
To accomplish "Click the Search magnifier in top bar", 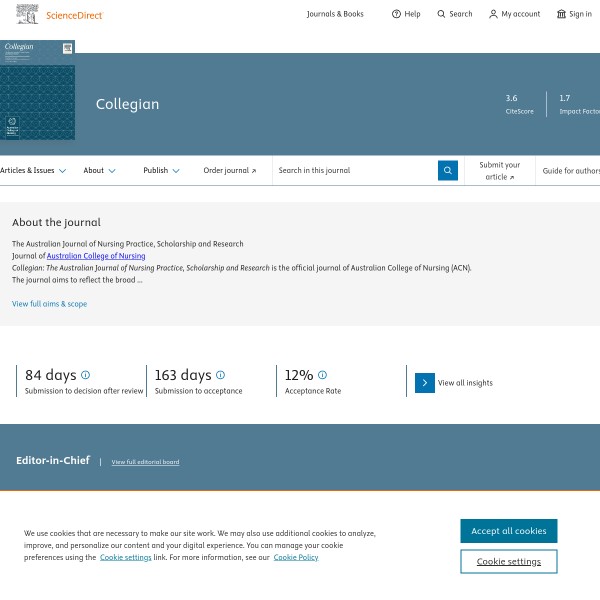I will pyautogui.click(x=442, y=14).
